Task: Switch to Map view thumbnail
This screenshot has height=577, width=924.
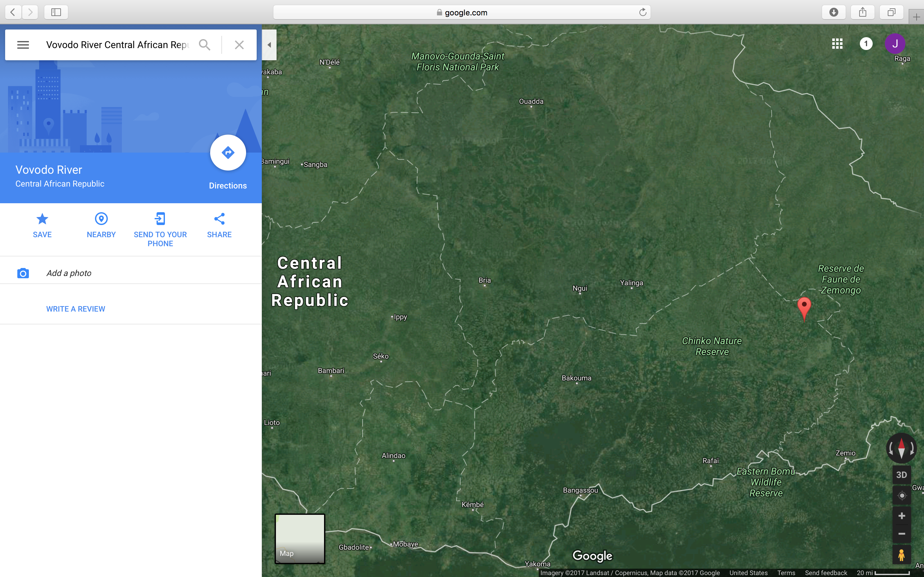Action: click(300, 539)
